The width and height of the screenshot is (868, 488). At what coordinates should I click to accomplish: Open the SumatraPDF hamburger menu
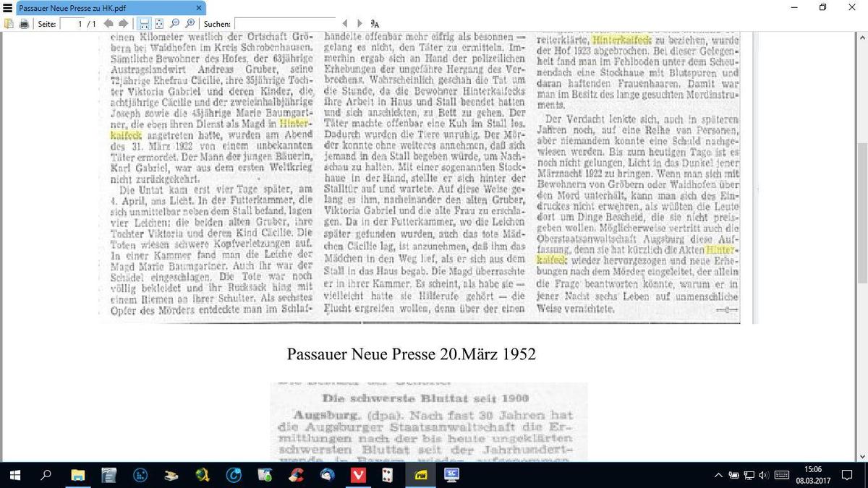(8, 8)
